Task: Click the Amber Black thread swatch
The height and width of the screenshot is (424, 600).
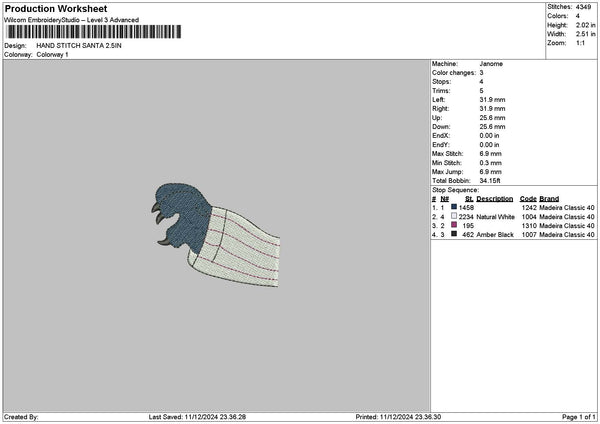Action: (x=454, y=234)
